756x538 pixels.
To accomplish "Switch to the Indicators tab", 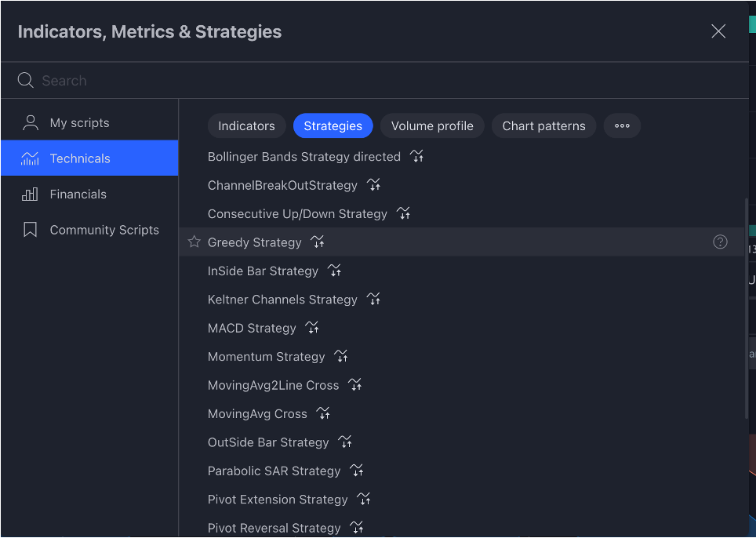I will (246, 125).
